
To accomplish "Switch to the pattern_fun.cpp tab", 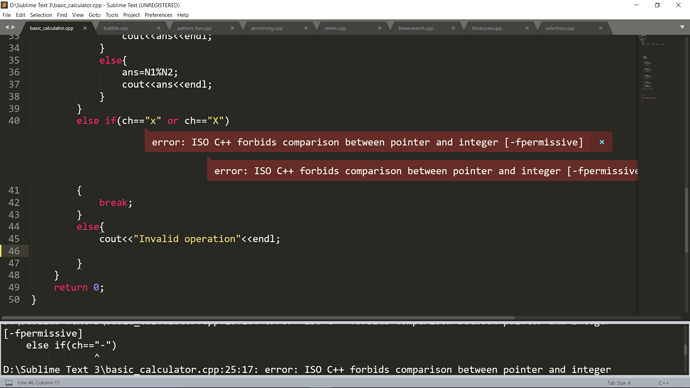I will coord(194,28).
